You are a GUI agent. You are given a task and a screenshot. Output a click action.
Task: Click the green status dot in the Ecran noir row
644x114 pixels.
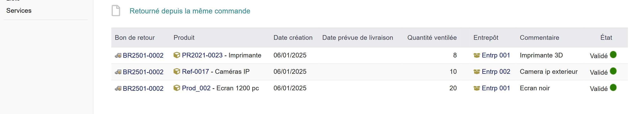pyautogui.click(x=613, y=87)
